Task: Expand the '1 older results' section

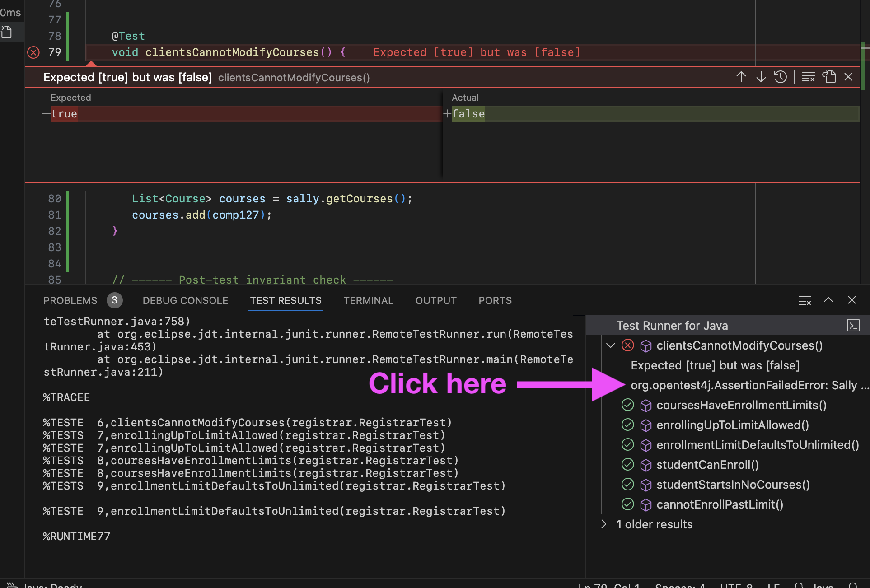Action: pos(603,524)
